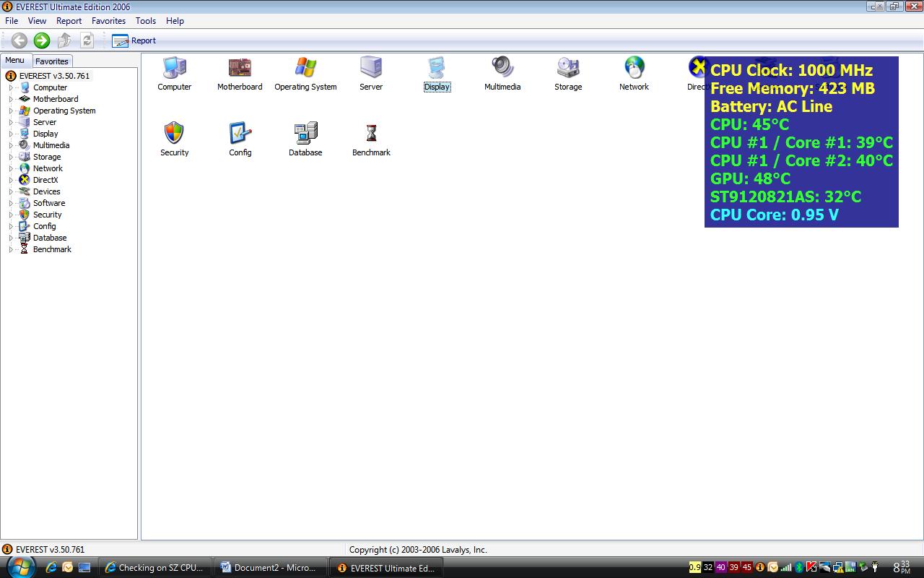Click the power plug icon in the system tray
The height and width of the screenshot is (578, 924).
[875, 568]
